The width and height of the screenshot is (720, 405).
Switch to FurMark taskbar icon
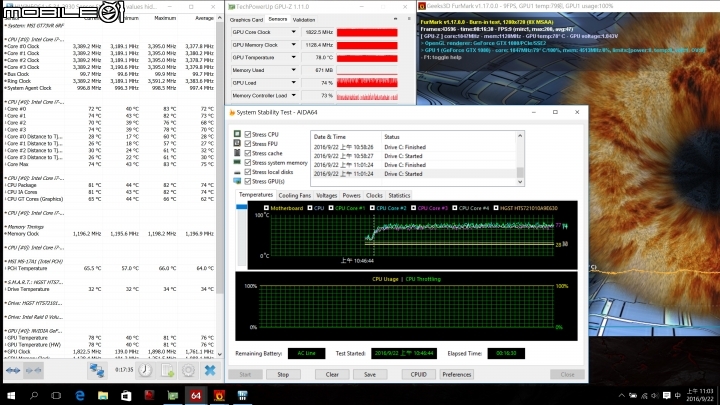(219, 395)
